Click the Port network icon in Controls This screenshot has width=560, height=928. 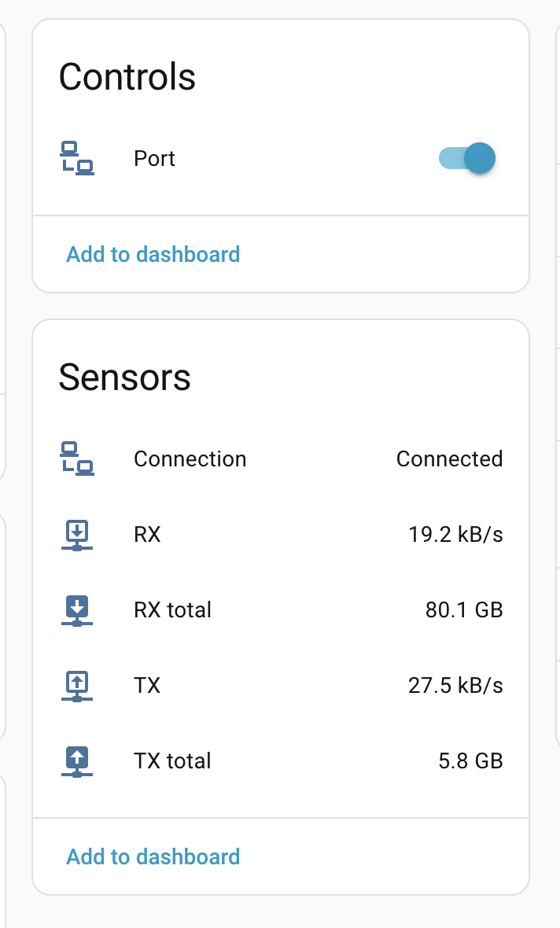[77, 158]
